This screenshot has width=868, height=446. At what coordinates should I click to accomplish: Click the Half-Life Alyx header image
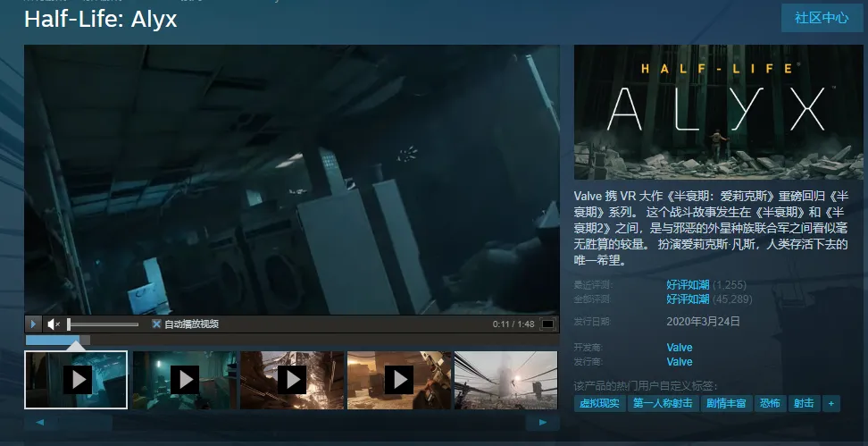(x=719, y=113)
